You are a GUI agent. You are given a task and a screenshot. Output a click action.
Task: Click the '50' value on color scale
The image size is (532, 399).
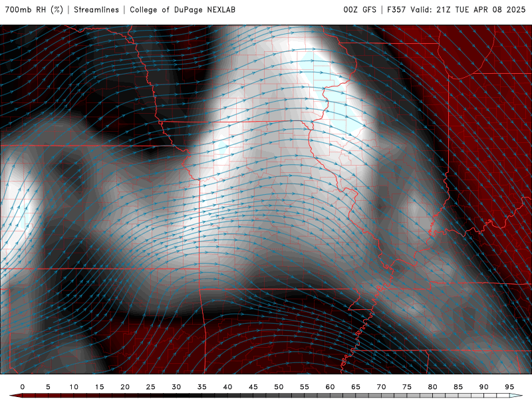click(x=279, y=387)
